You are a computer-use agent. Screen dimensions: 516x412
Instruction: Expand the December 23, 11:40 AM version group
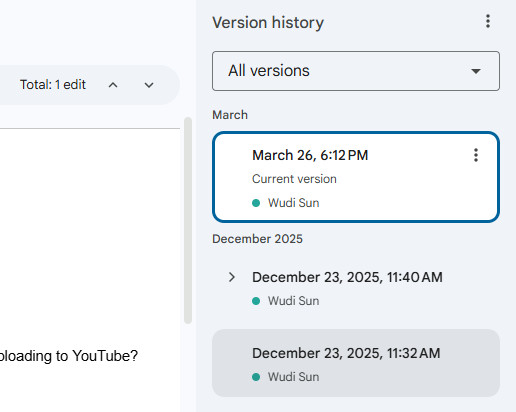tap(232, 277)
